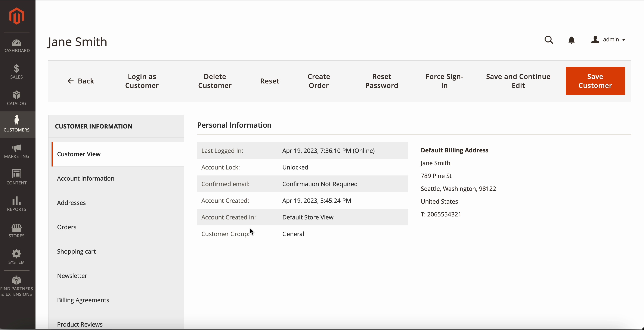
Task: Open the System gear icon
Action: [16, 257]
